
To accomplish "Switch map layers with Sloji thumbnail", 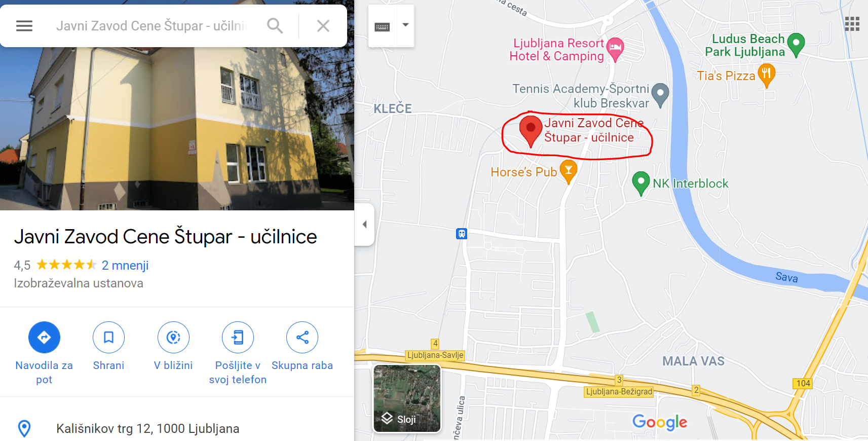I will click(x=407, y=398).
